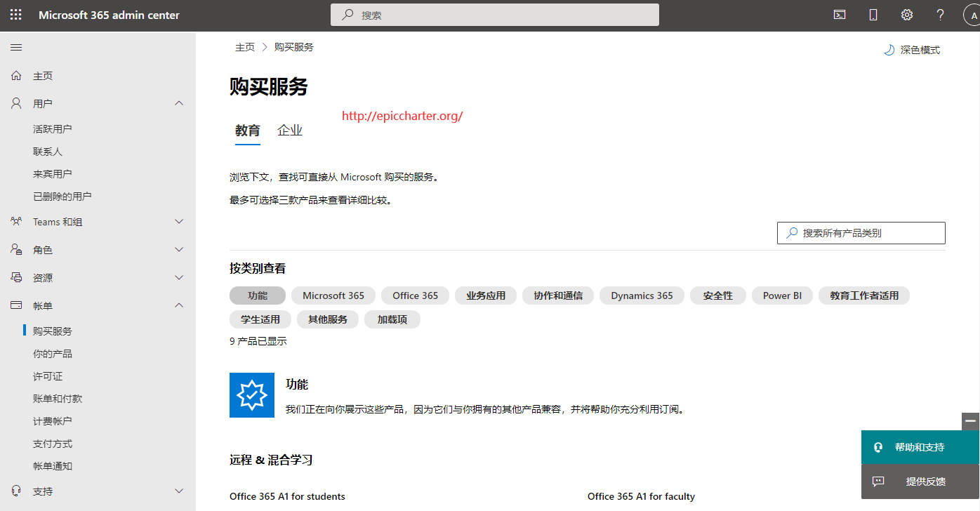Image resolution: width=980 pixels, height=511 pixels.
Task: Select the Dynamics 365 category filter
Action: coord(642,296)
